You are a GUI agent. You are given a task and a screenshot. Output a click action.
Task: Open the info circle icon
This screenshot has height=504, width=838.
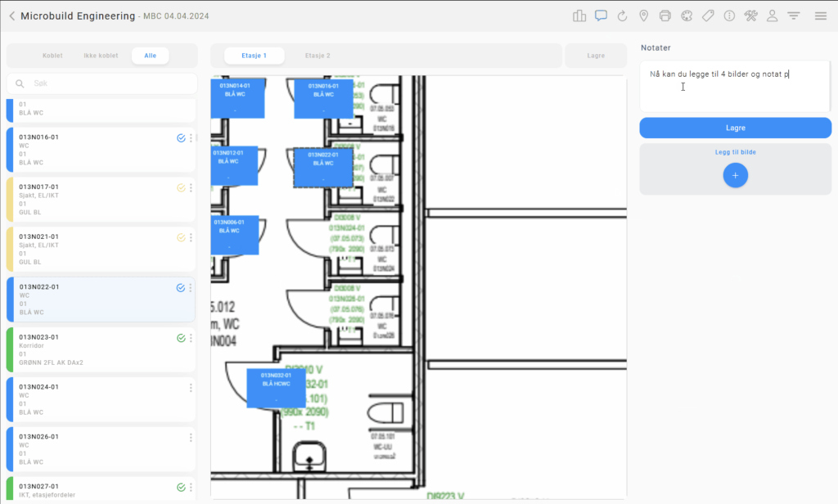(729, 16)
